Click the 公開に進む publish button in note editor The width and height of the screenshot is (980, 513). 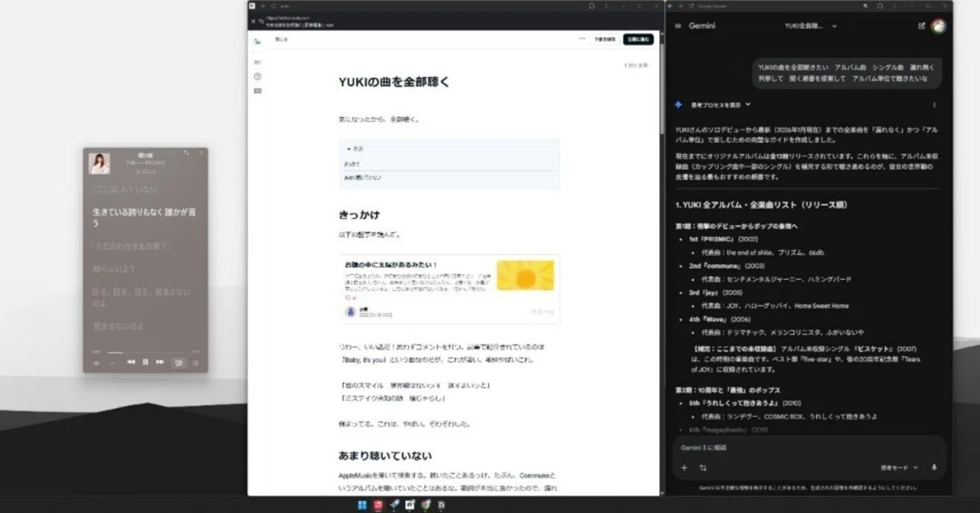point(639,39)
